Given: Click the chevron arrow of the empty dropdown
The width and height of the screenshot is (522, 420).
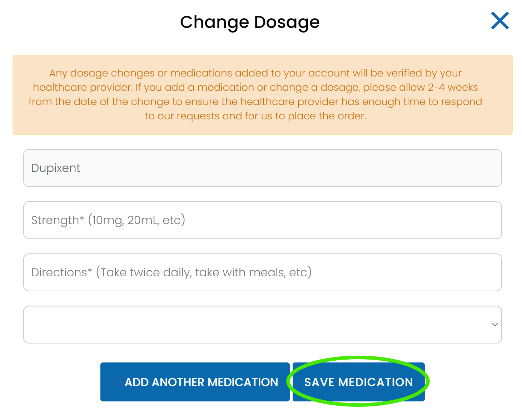Looking at the screenshot, I should [x=495, y=325].
